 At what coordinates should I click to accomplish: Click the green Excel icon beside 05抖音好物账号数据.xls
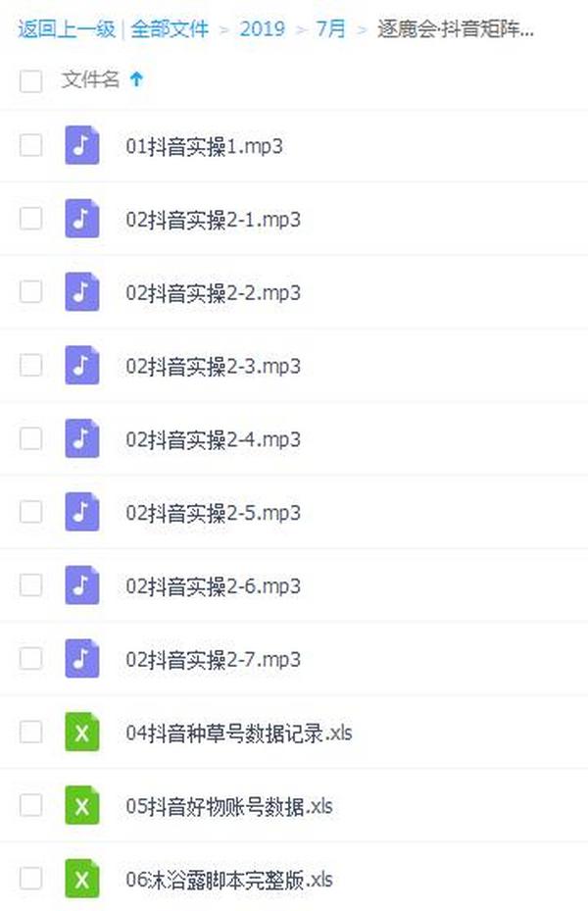click(x=82, y=805)
